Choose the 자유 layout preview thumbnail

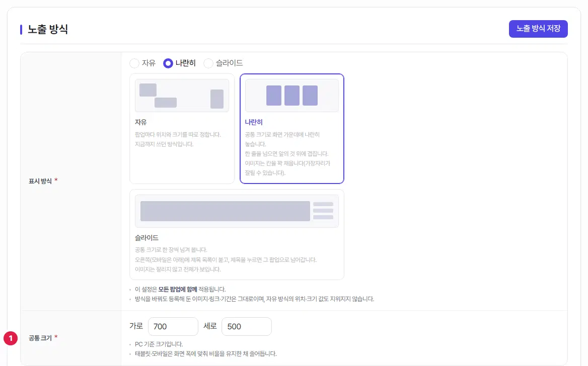tap(182, 96)
